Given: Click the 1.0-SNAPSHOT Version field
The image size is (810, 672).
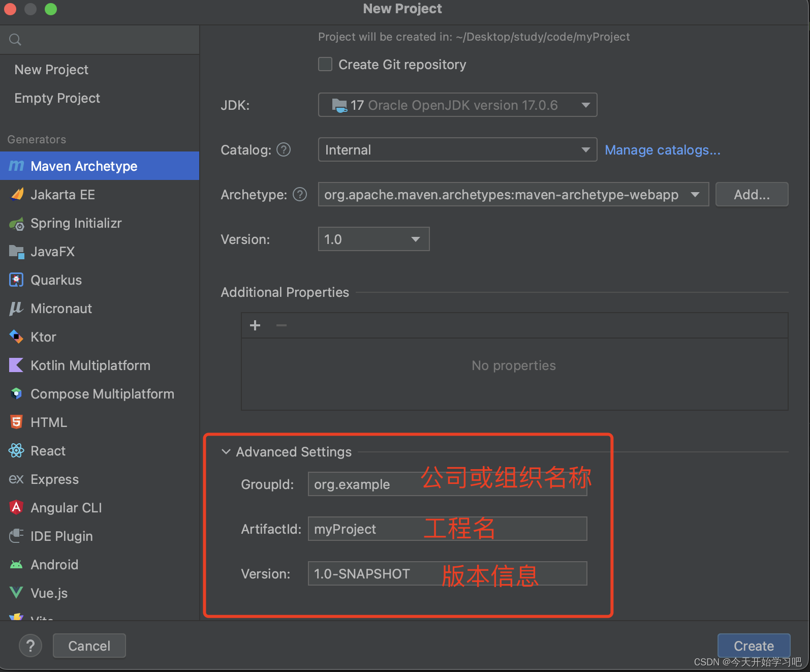Looking at the screenshot, I should pos(447,573).
